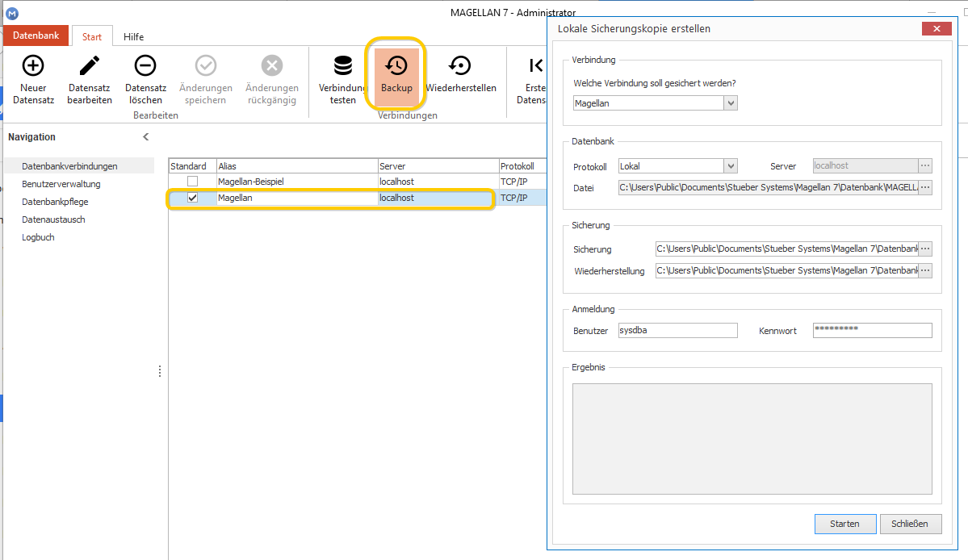Open Datenbankpflege in Navigation

pos(55,202)
